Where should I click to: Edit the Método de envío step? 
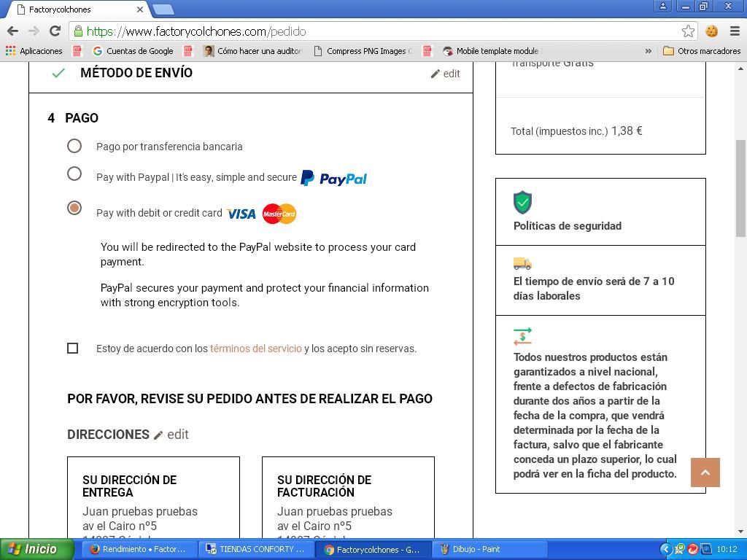[446, 74]
